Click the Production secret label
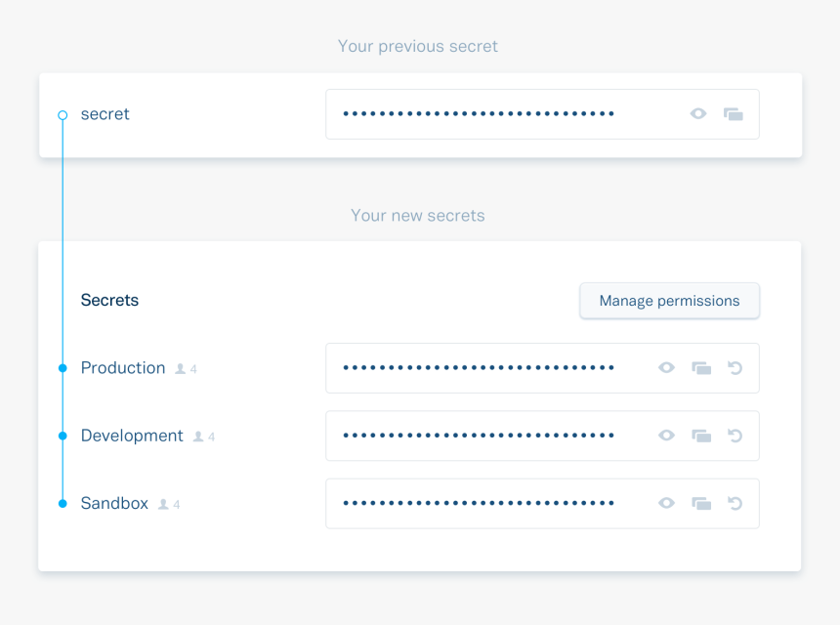The width and height of the screenshot is (840, 625). (123, 368)
